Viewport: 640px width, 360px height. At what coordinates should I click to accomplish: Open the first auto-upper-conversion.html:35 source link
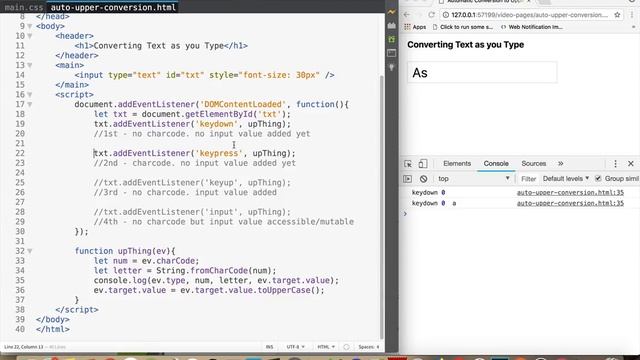point(570,193)
